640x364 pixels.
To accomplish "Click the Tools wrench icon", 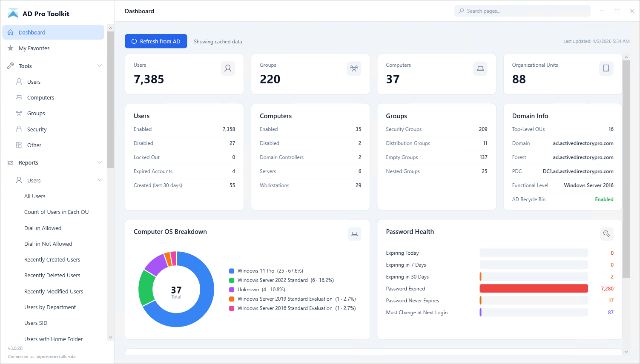I will point(11,66).
